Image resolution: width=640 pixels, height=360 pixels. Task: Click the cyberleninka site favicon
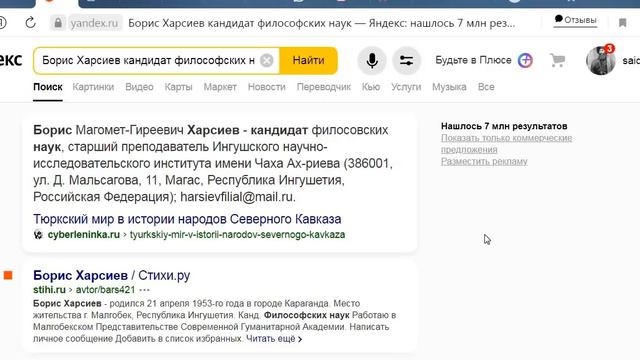click(38, 235)
